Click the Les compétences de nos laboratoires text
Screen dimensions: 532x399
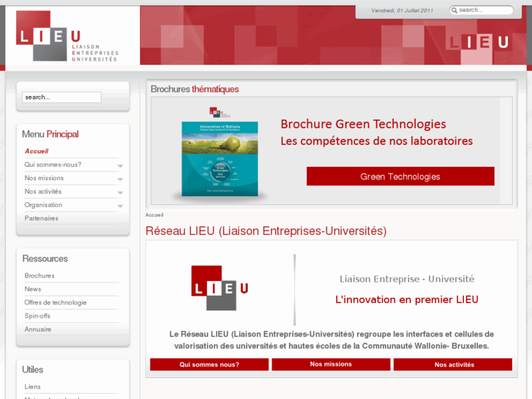point(377,141)
